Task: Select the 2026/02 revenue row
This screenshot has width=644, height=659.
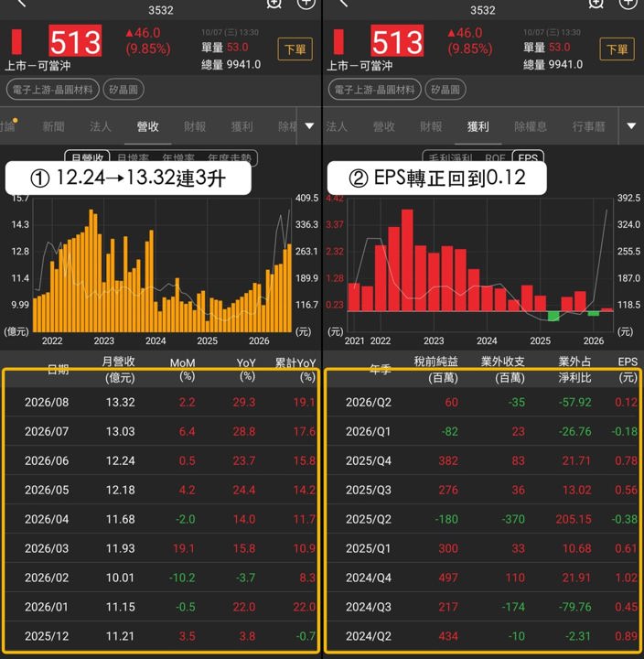Action: [161, 578]
